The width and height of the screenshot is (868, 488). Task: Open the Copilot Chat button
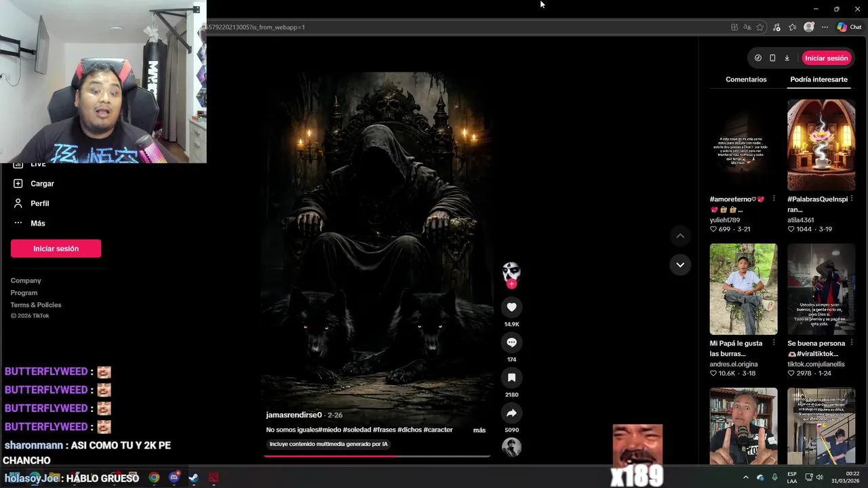849,27
